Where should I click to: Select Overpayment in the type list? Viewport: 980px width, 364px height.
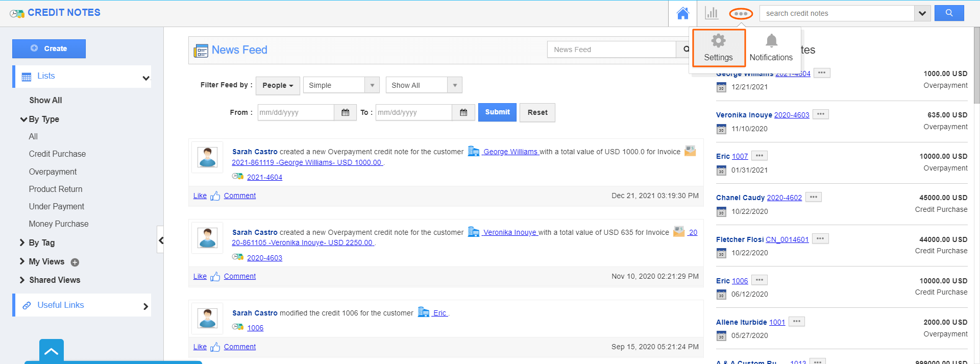click(53, 172)
